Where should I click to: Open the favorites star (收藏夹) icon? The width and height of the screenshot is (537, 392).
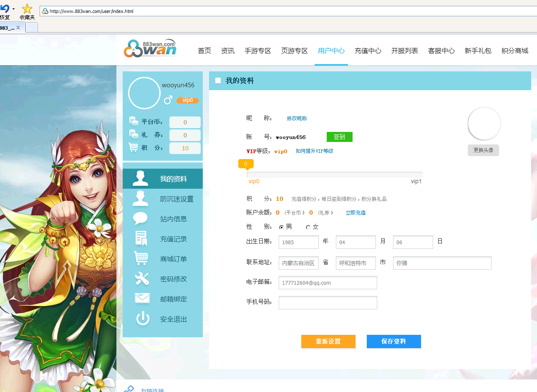pos(27,8)
